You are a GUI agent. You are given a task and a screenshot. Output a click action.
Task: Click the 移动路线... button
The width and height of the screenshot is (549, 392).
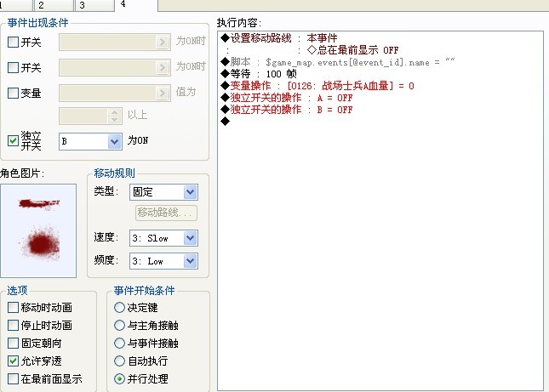coord(166,213)
